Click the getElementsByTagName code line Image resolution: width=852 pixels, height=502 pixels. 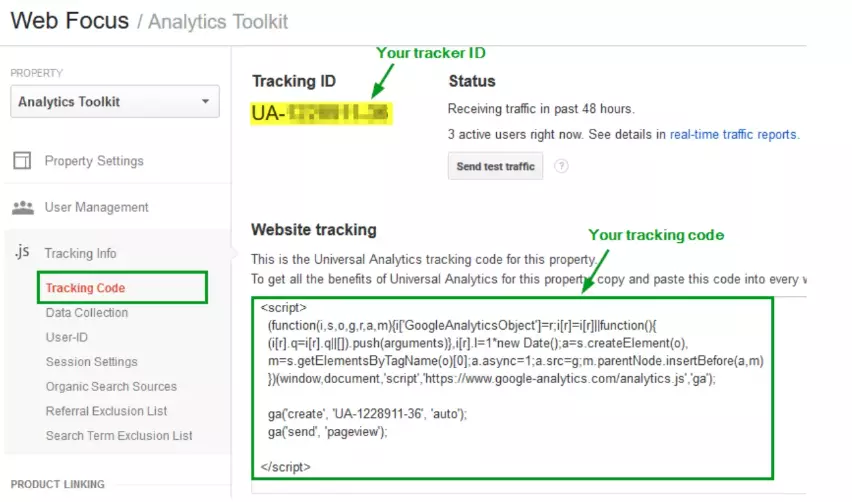click(x=516, y=361)
